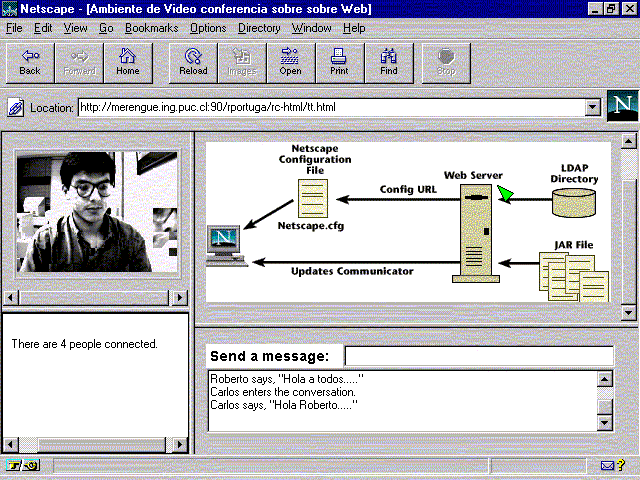Click connected-people frame scrollbar left arrow

pyautogui.click(x=11, y=444)
